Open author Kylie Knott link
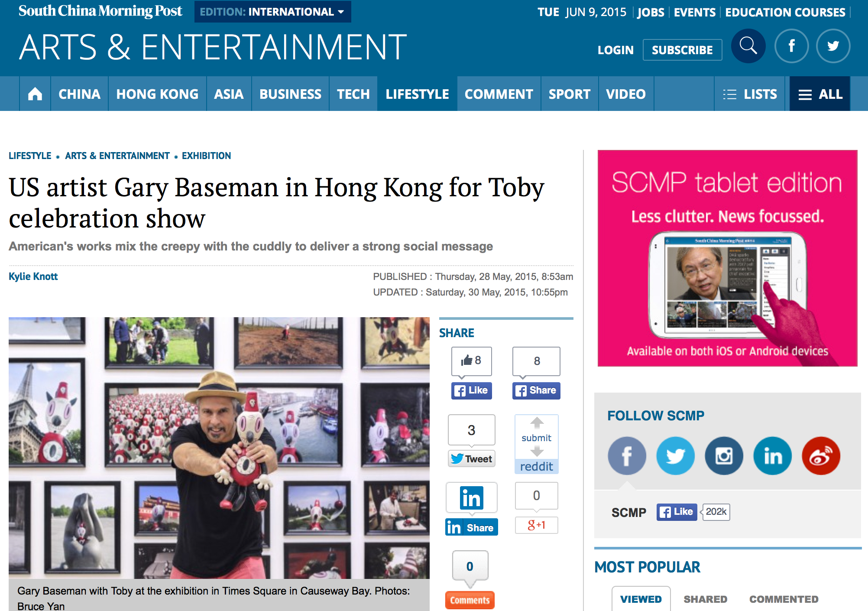Image resolution: width=868 pixels, height=611 pixels. (x=33, y=276)
